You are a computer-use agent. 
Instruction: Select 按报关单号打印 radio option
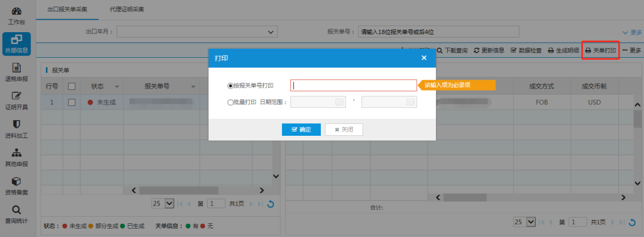[x=230, y=86]
